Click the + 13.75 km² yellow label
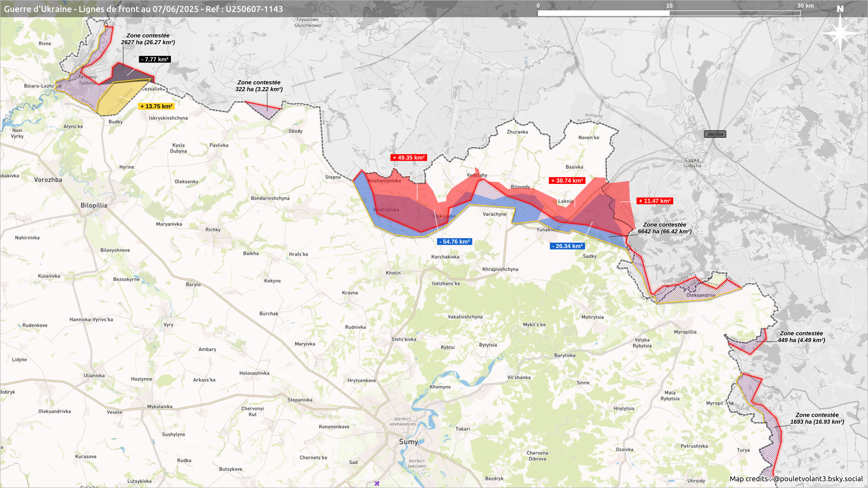 coord(156,107)
